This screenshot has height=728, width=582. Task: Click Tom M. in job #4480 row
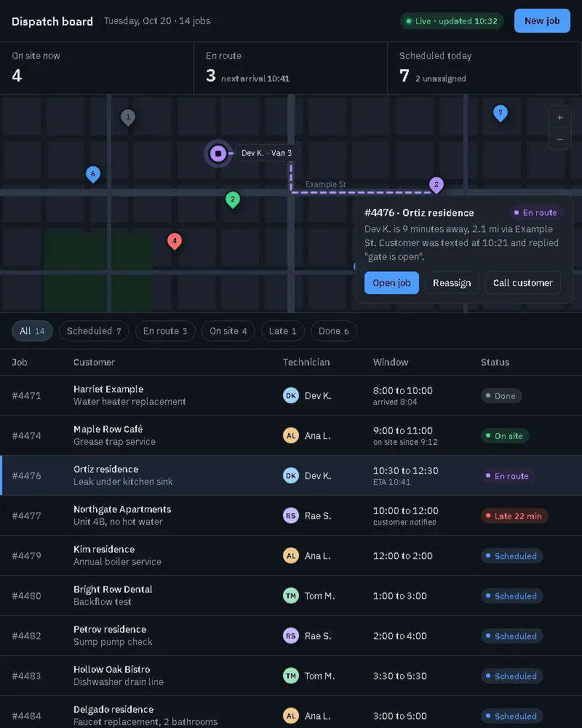point(319,596)
